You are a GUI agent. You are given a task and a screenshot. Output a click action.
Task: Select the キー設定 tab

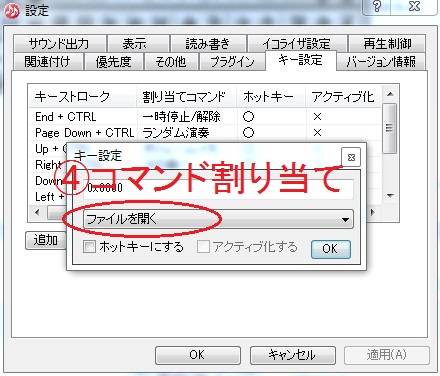point(301,60)
